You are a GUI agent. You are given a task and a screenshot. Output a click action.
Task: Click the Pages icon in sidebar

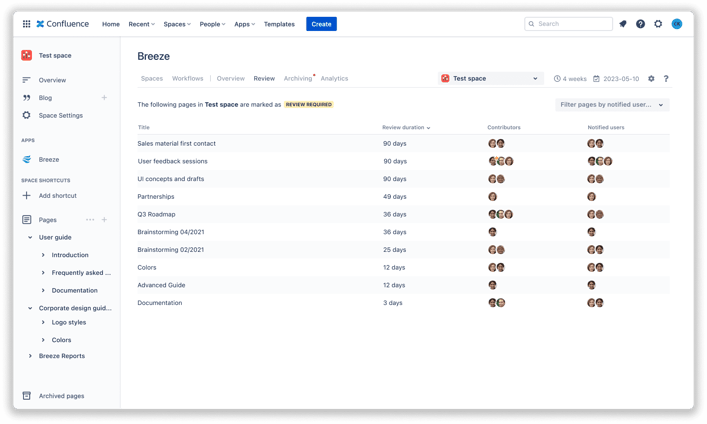coord(27,220)
